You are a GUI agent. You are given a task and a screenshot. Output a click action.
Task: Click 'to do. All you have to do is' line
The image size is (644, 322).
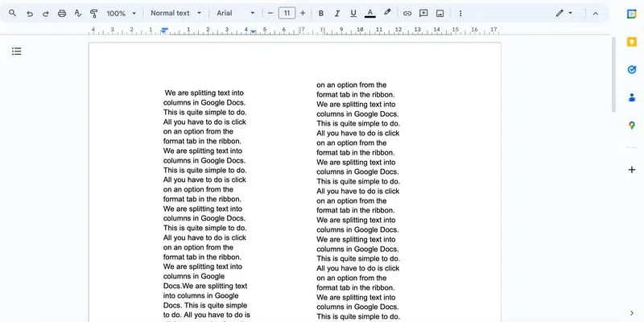207,315
